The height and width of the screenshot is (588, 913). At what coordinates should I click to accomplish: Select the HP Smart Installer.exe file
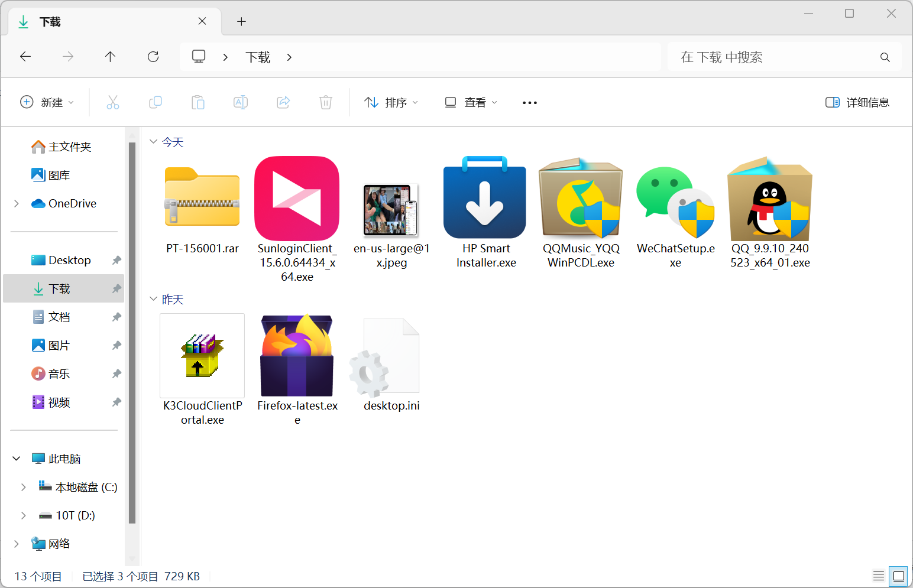(x=486, y=213)
